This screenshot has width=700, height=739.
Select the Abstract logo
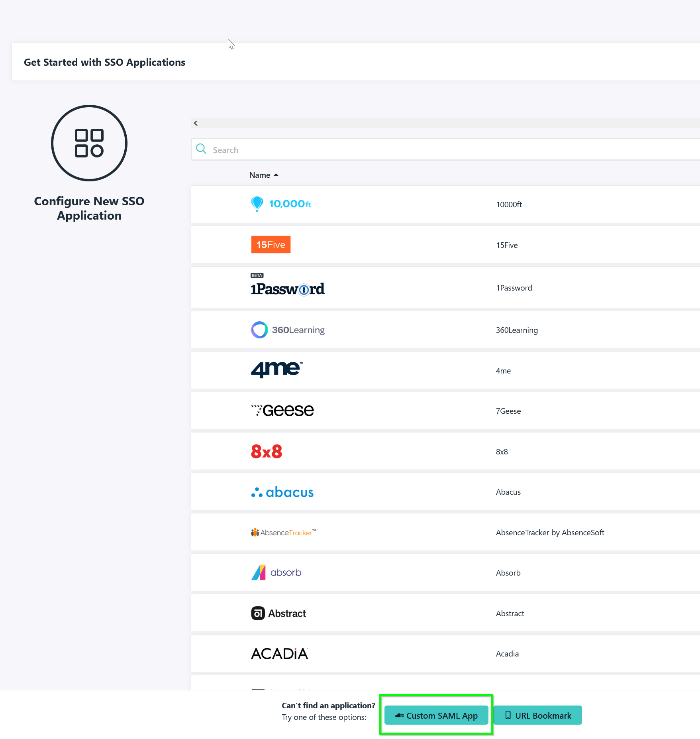278,613
